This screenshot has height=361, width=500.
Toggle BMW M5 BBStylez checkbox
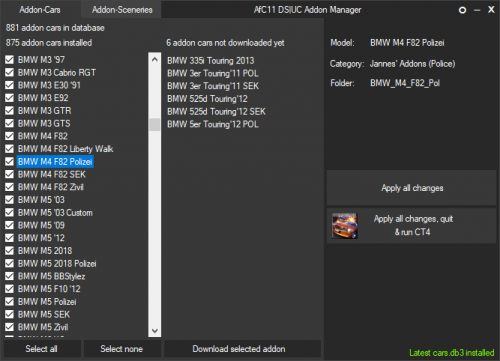point(9,276)
